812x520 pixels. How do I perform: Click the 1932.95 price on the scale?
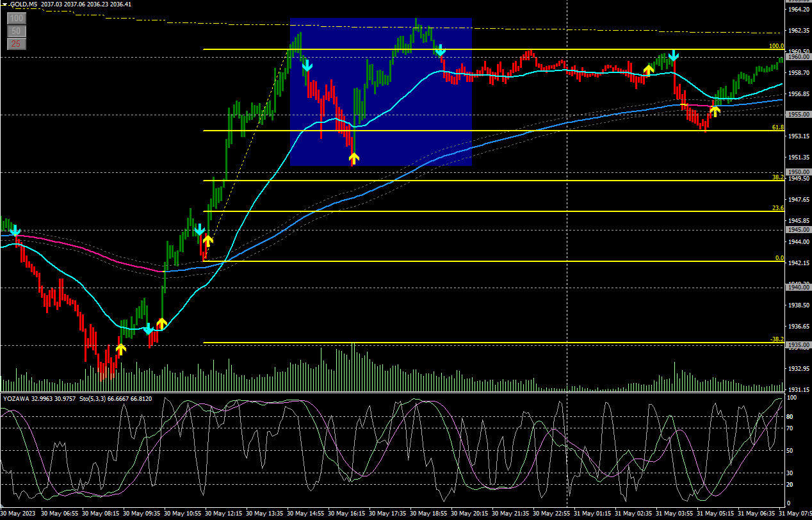pos(799,369)
